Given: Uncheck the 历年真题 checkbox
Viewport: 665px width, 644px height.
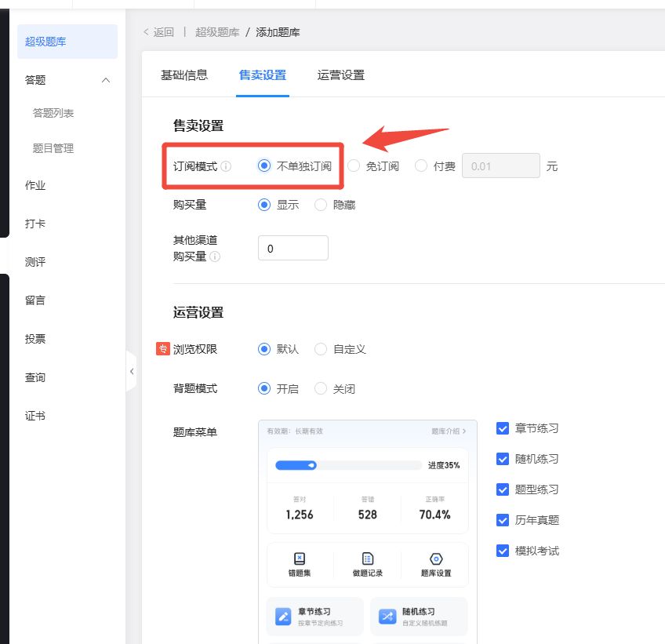Looking at the screenshot, I should (x=503, y=520).
